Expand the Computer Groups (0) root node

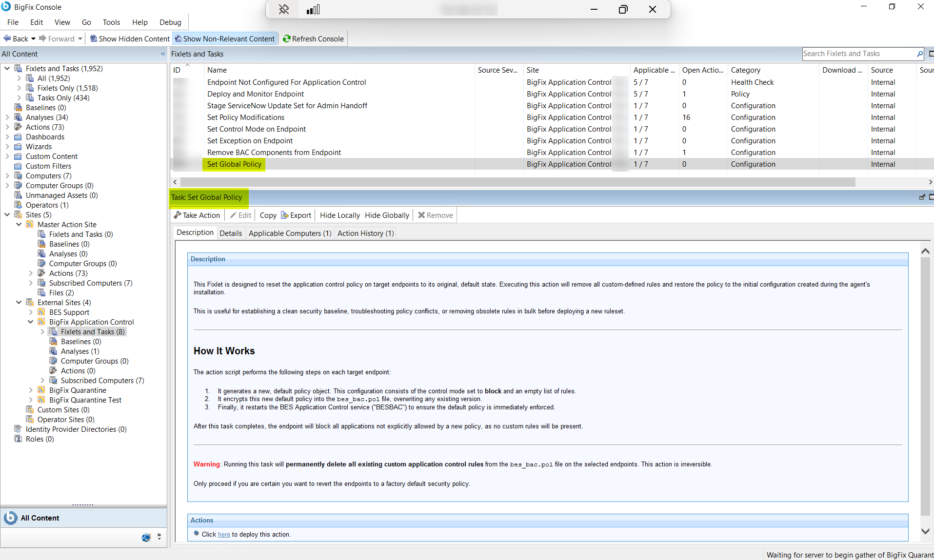(x=7, y=185)
